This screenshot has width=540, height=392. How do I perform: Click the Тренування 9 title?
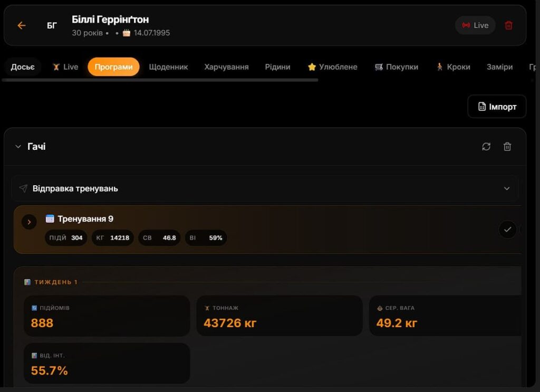[x=85, y=219]
